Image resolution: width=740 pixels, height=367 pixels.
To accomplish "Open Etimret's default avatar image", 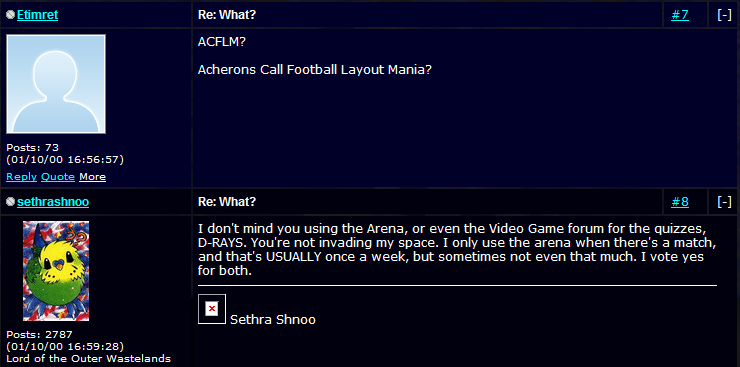I will [x=56, y=84].
